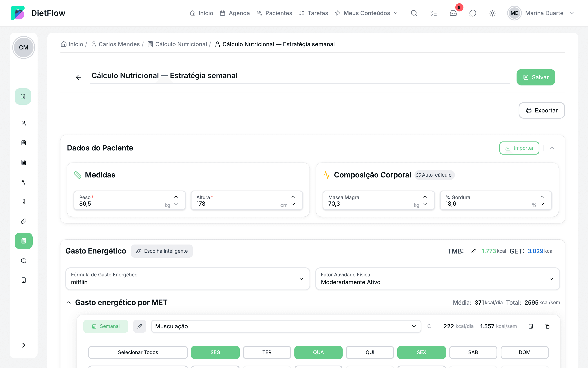Click the Altura input field
The height and width of the screenshot is (368, 588).
tap(247, 201)
